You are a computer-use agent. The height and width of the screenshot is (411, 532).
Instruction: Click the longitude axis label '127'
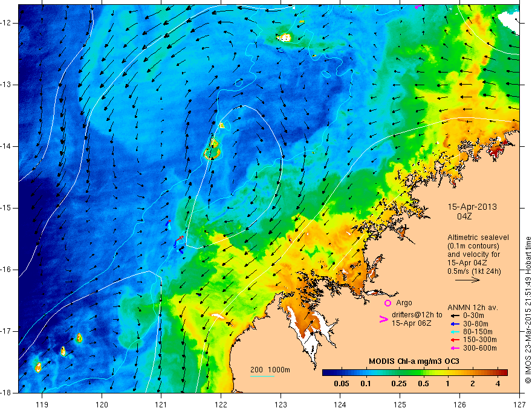[x=519, y=404]
